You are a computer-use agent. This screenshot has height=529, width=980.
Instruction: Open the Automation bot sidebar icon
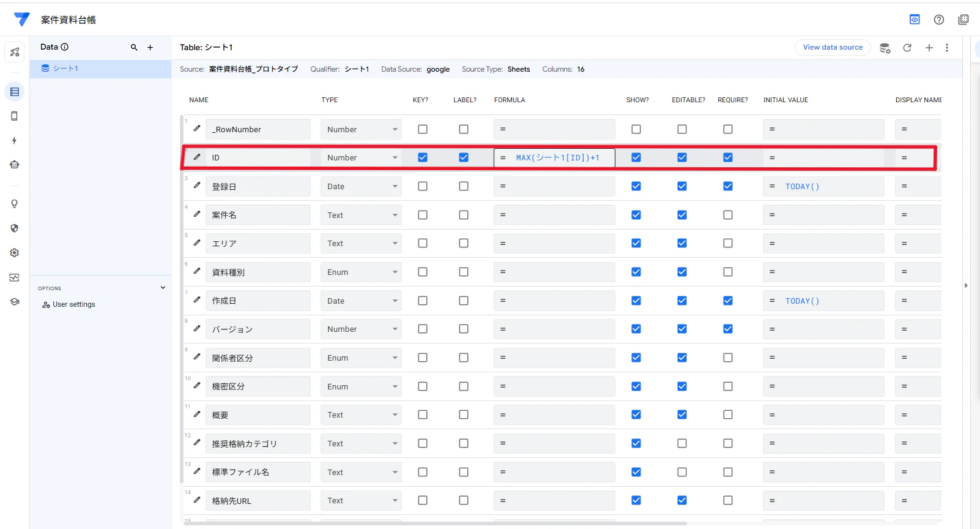pyautogui.click(x=15, y=165)
